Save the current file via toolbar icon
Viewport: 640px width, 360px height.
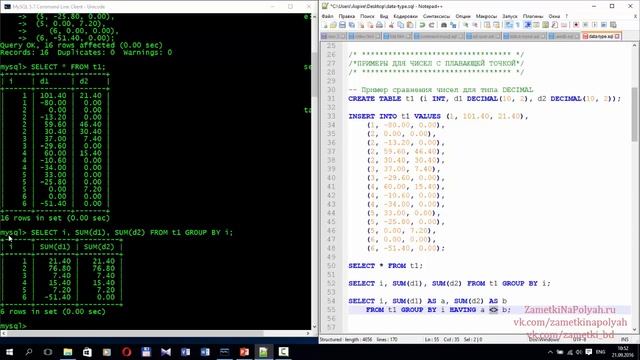342,25
